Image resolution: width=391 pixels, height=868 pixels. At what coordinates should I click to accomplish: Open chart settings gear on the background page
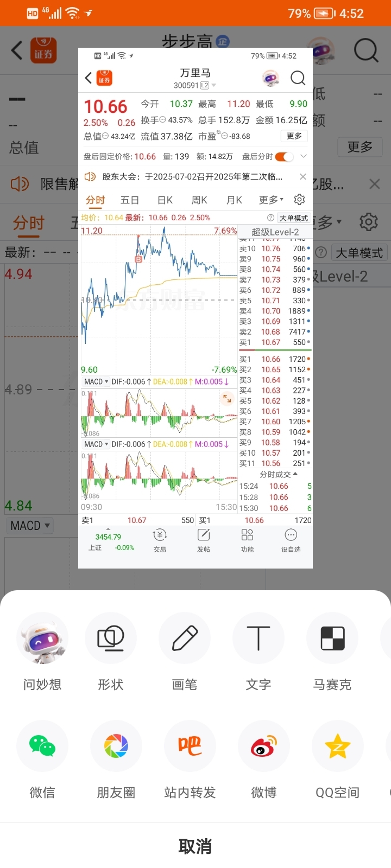(x=369, y=222)
